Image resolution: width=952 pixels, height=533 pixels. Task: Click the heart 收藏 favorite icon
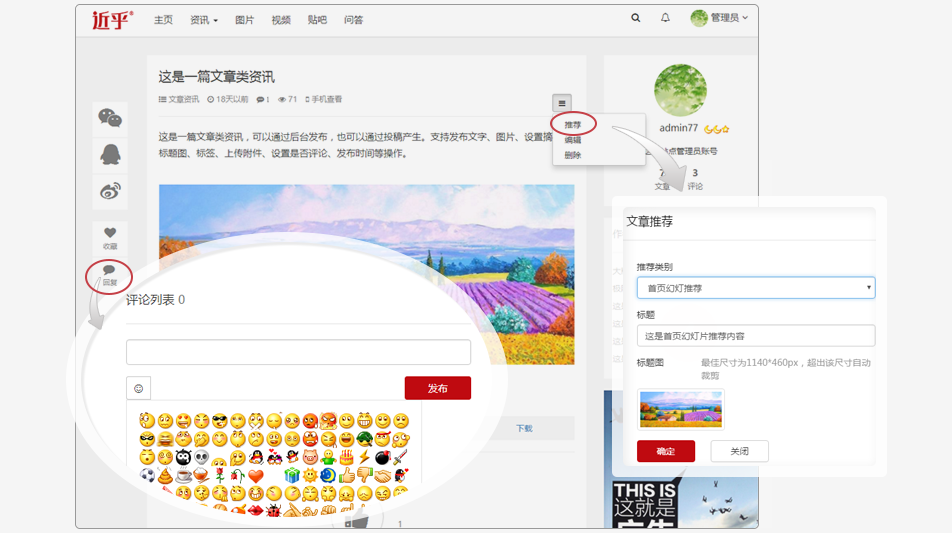click(x=110, y=233)
